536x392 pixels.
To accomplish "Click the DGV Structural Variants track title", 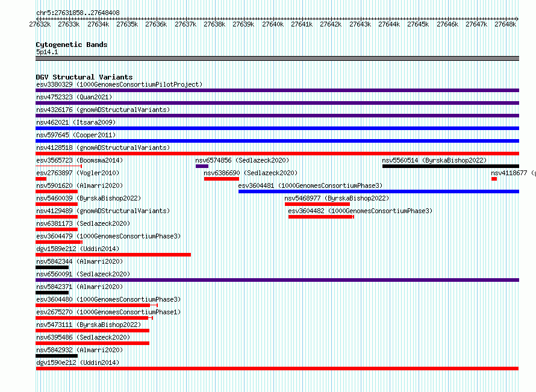I will pos(84,77).
